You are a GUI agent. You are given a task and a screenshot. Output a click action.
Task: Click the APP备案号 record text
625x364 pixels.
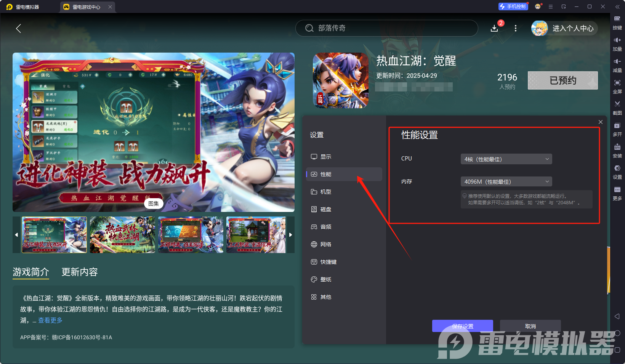(x=66, y=337)
